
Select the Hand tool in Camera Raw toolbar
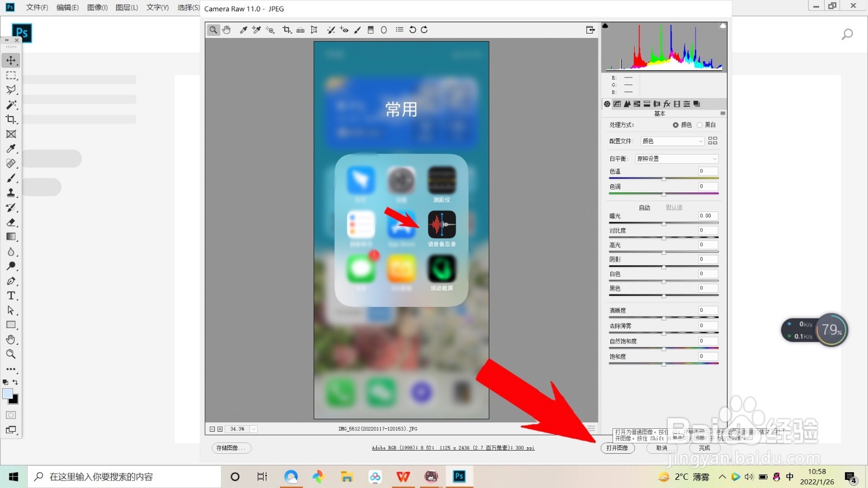pos(227,30)
